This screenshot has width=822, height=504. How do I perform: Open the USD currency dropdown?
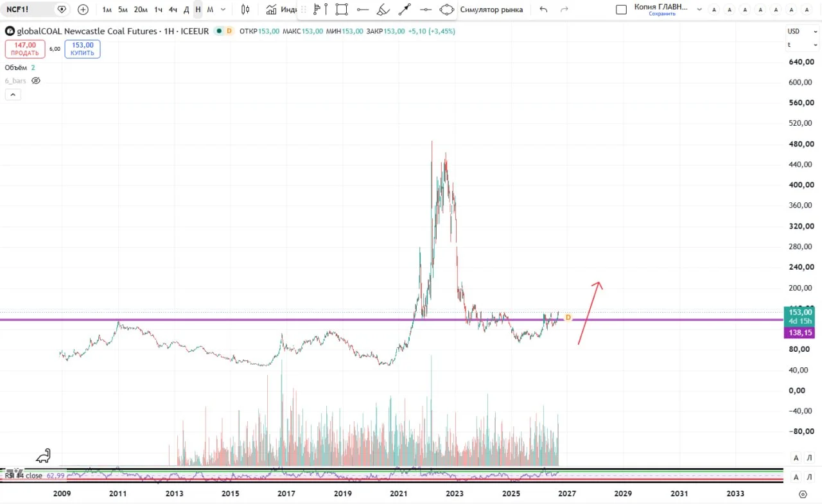(x=803, y=31)
